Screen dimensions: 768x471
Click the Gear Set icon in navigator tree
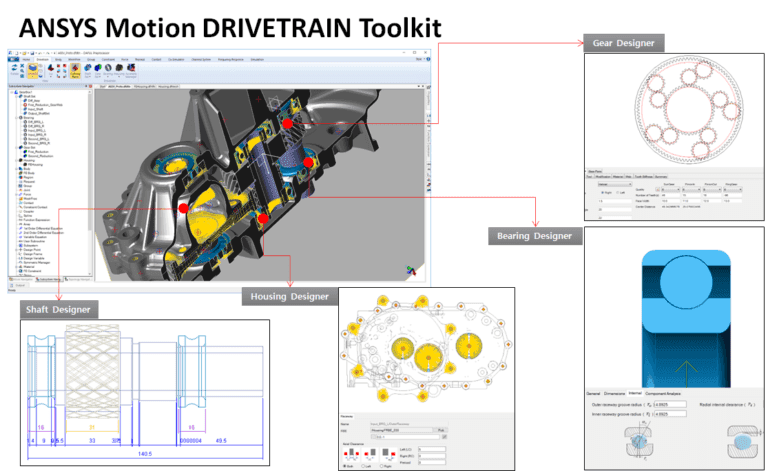pos(21,147)
